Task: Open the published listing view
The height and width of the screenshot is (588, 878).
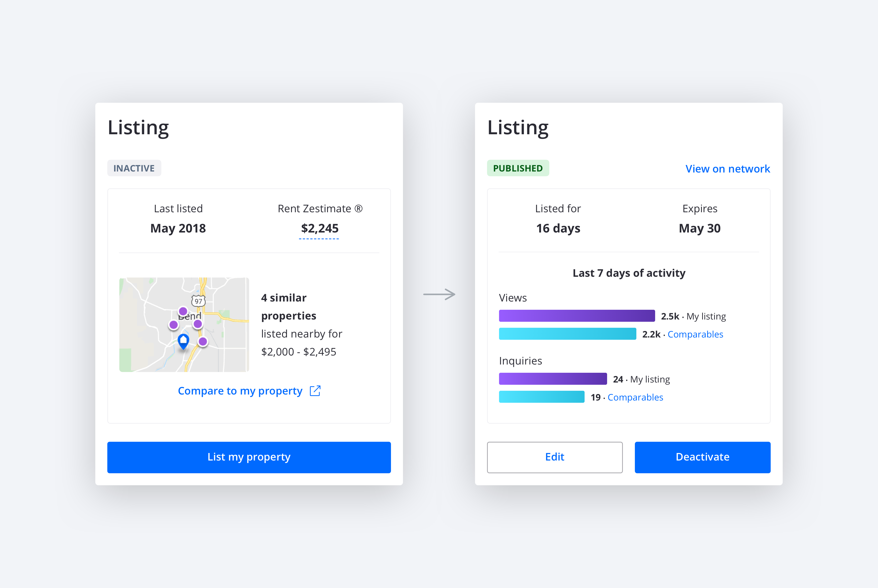Action: pos(727,169)
